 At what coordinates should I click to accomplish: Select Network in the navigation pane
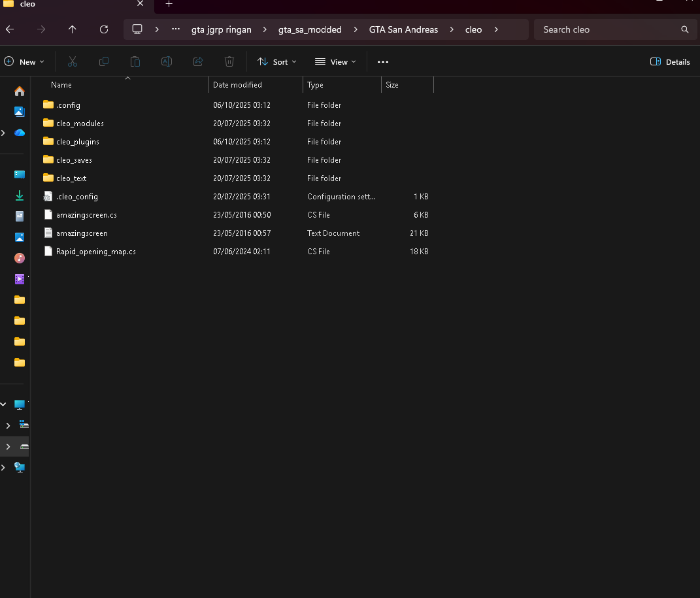tap(19, 467)
